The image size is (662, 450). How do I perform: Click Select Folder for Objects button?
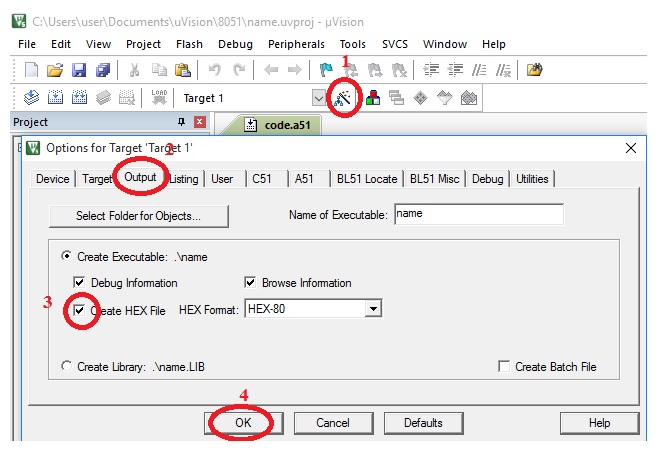tap(139, 215)
